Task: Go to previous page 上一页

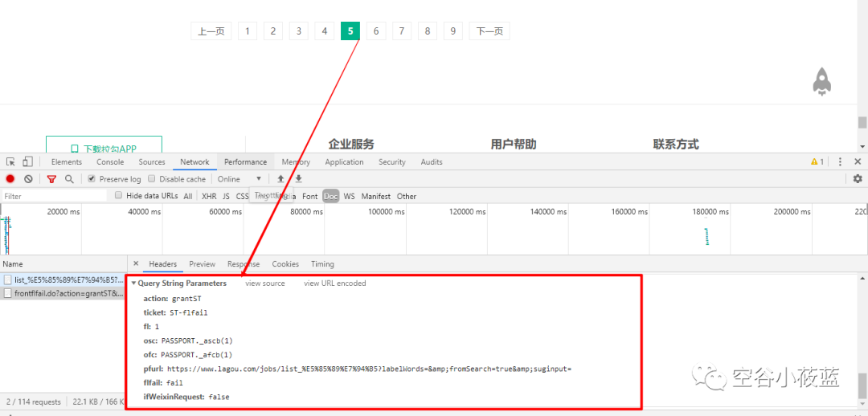Action: (211, 31)
